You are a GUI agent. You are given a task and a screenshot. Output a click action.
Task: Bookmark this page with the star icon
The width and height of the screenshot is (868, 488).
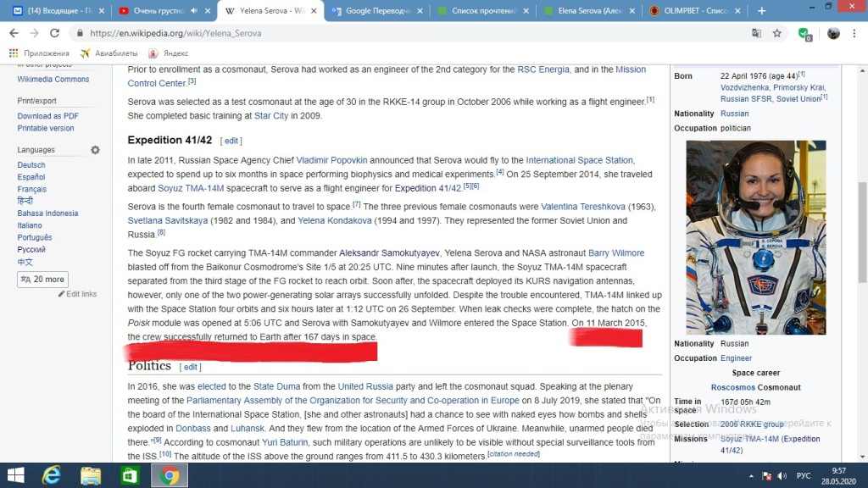(777, 33)
